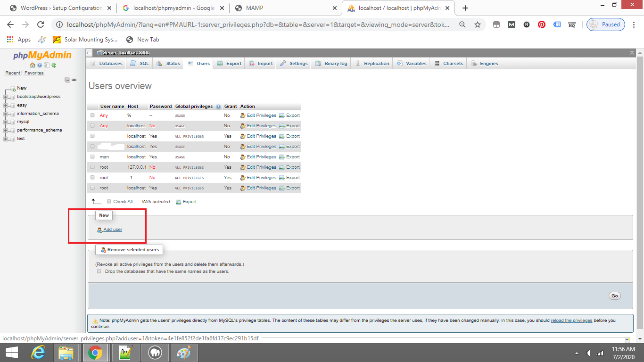The image size is (644, 362).
Task: Click the Go button
Action: click(x=614, y=296)
